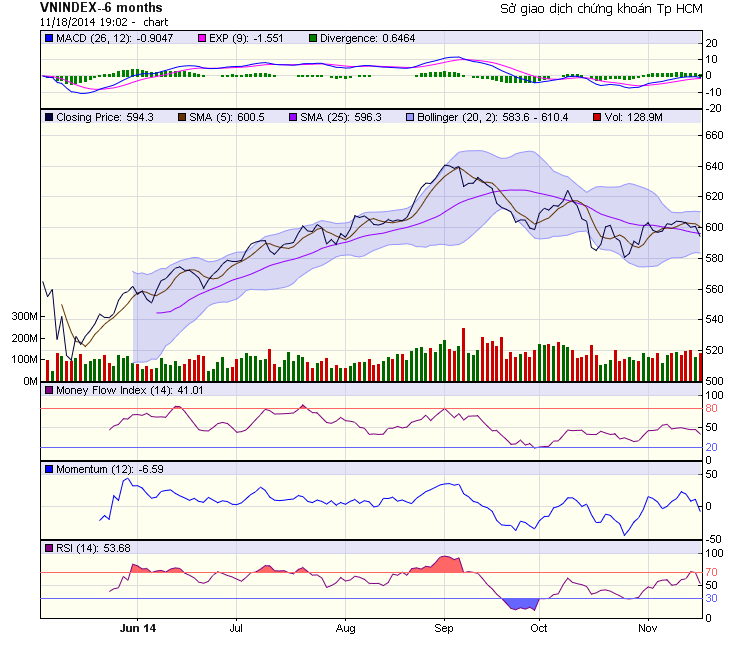Viewport: 742px width, 649px height.
Task: Click the brown SMA (5) legend marker
Action: (182, 117)
